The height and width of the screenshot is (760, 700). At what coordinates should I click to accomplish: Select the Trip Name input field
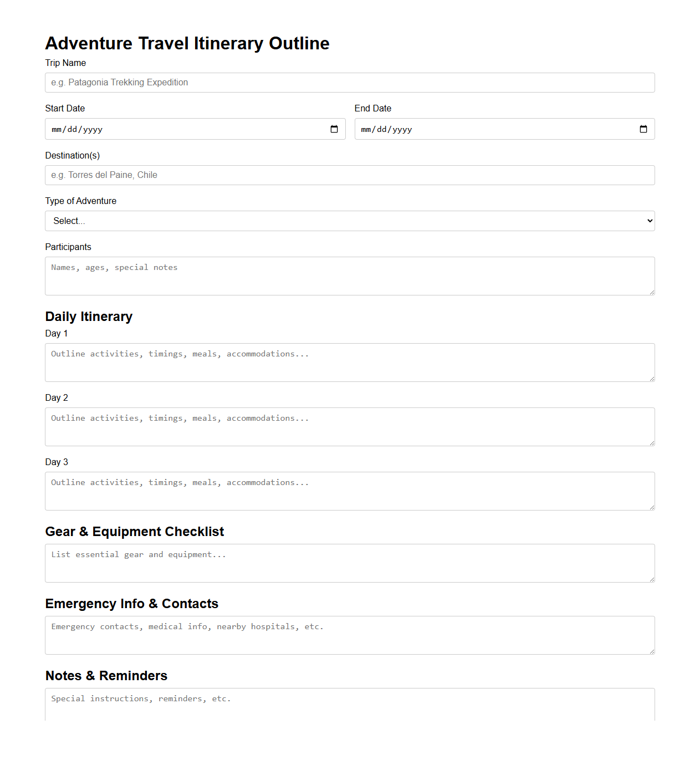[350, 82]
